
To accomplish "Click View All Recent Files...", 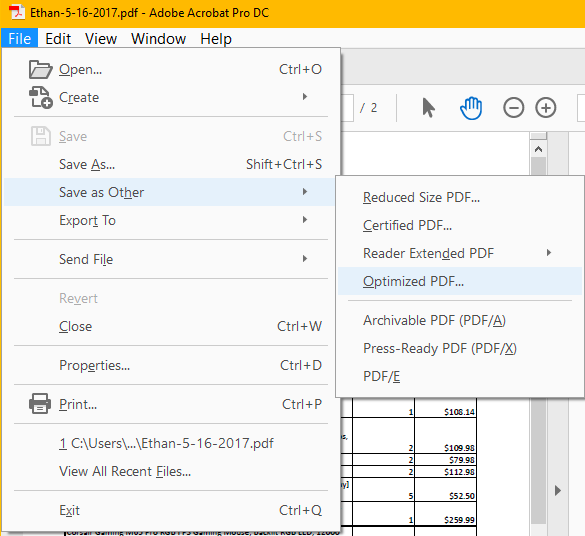I will (x=170, y=471).
